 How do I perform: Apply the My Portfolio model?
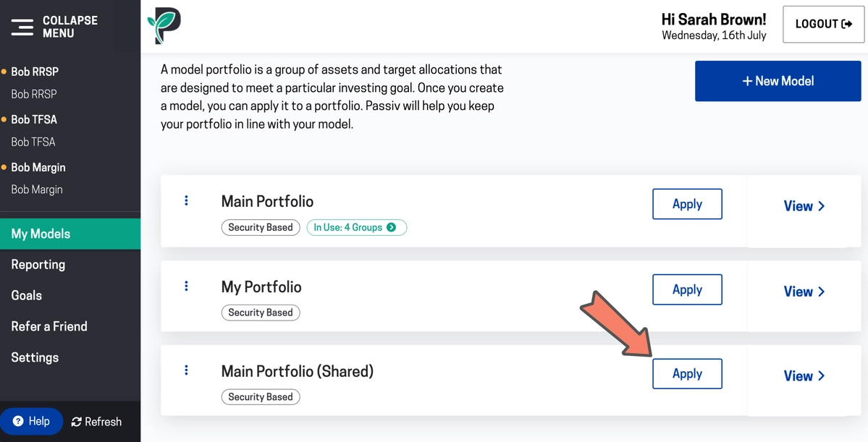[x=687, y=289]
